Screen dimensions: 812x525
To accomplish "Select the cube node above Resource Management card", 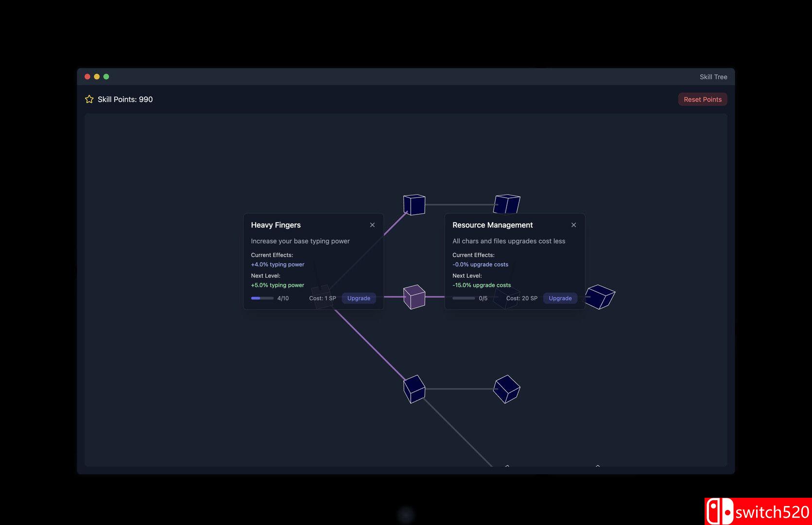I will pos(507,204).
